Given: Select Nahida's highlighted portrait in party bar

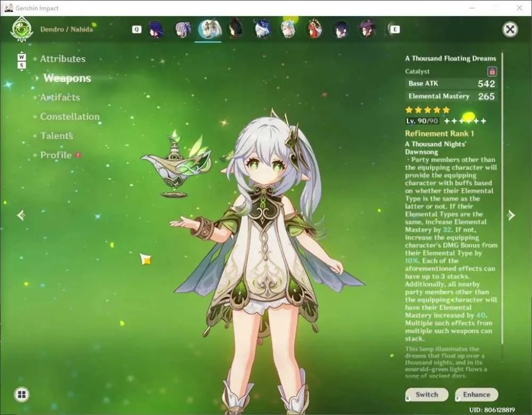Looking at the screenshot, I should [x=209, y=29].
